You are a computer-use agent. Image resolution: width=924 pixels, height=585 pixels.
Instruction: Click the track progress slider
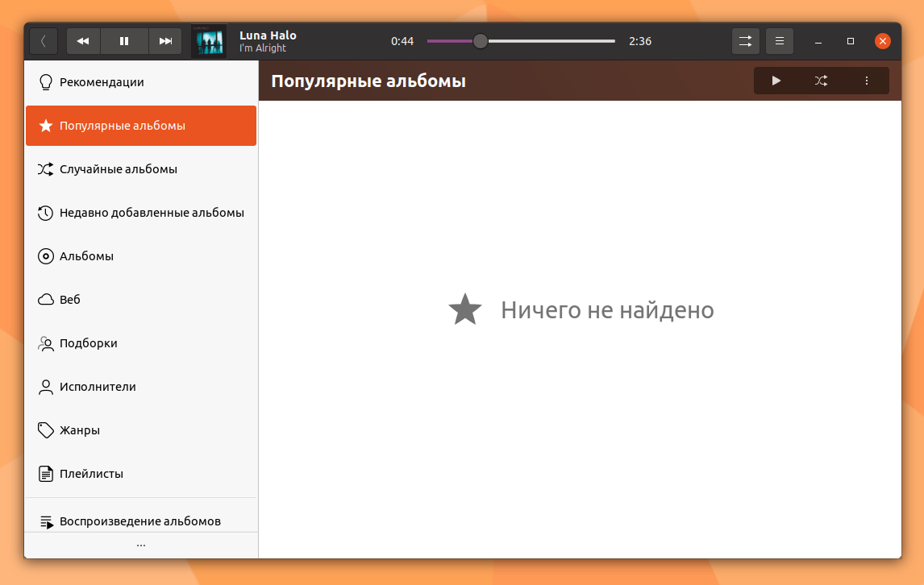tap(521, 41)
